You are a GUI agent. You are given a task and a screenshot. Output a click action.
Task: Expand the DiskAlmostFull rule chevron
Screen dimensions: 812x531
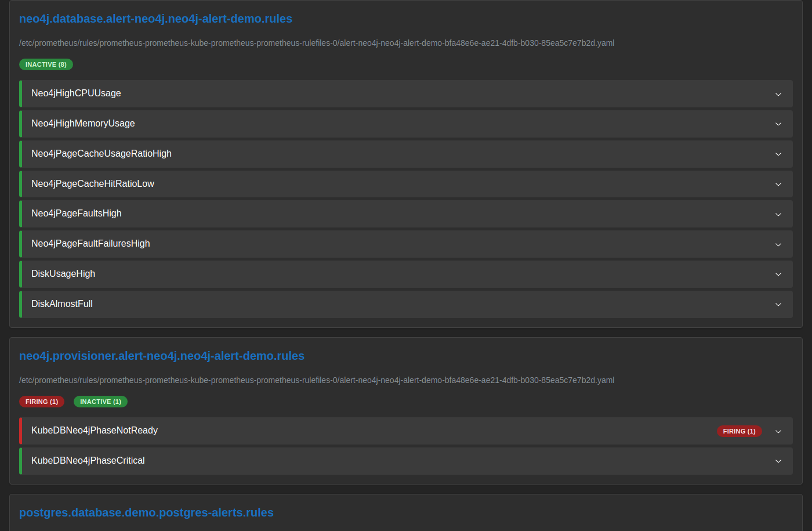coord(778,304)
